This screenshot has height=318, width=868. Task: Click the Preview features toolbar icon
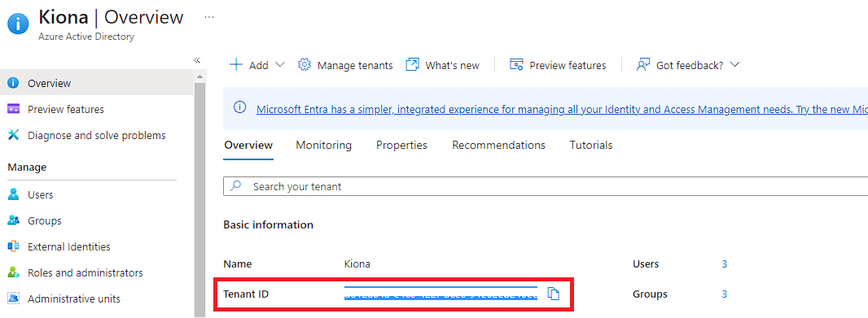coord(516,65)
